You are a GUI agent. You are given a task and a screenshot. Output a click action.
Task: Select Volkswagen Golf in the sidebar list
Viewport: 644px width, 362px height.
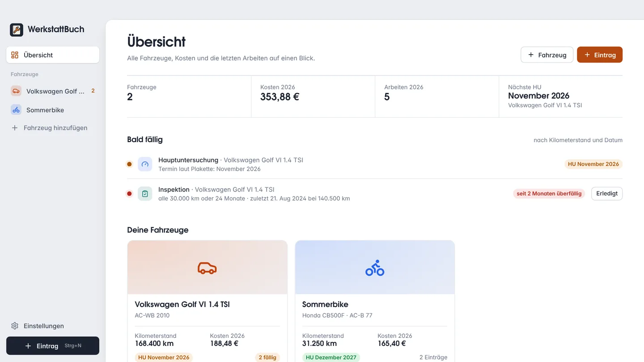tap(53, 91)
